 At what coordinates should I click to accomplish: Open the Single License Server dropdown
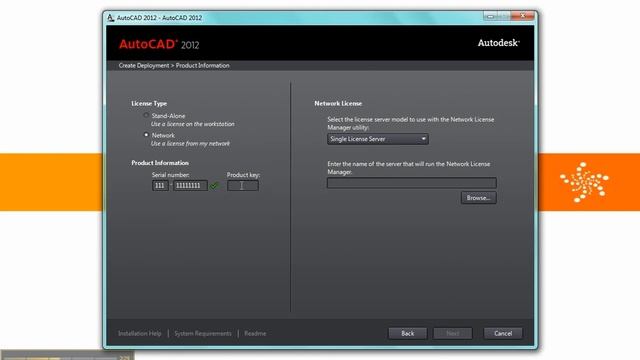[x=378, y=139]
